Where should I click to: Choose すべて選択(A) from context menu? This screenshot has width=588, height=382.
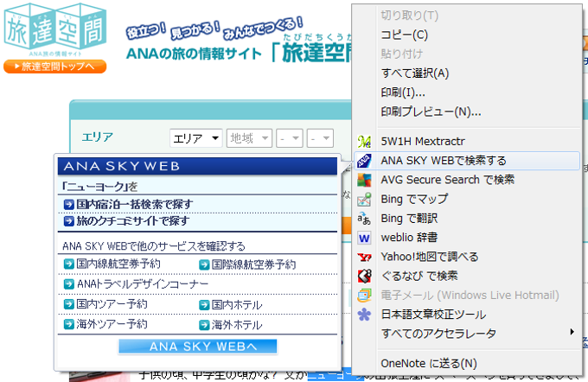pyautogui.click(x=467, y=73)
